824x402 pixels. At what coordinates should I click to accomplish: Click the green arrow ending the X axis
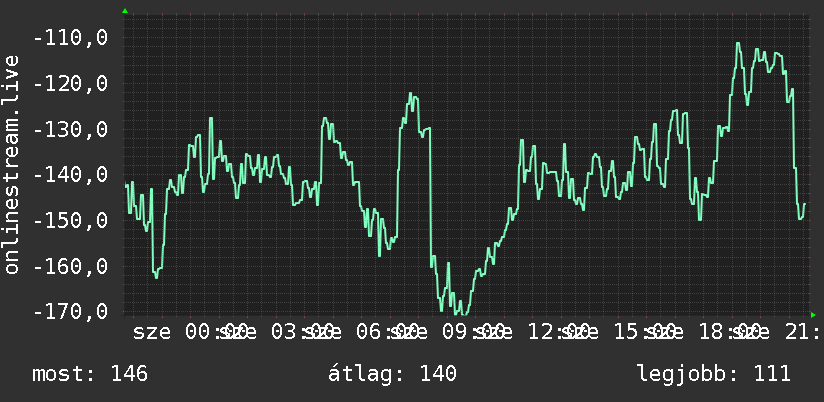(x=813, y=315)
